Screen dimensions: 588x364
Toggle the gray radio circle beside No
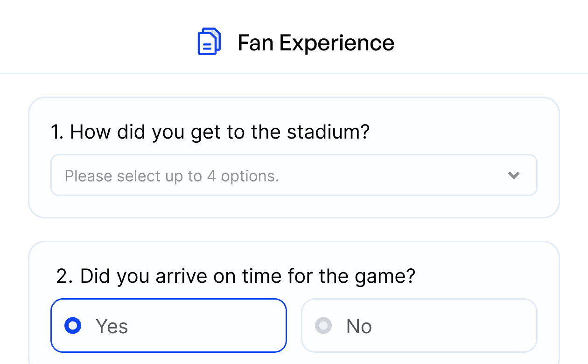323,326
